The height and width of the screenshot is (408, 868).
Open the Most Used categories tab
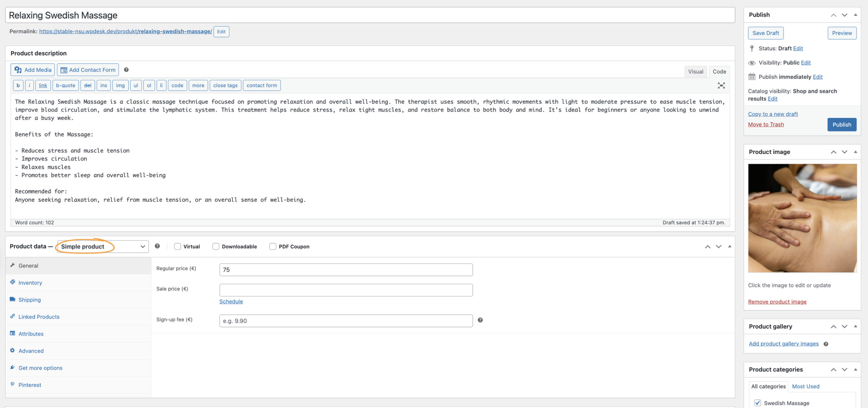[x=806, y=386]
